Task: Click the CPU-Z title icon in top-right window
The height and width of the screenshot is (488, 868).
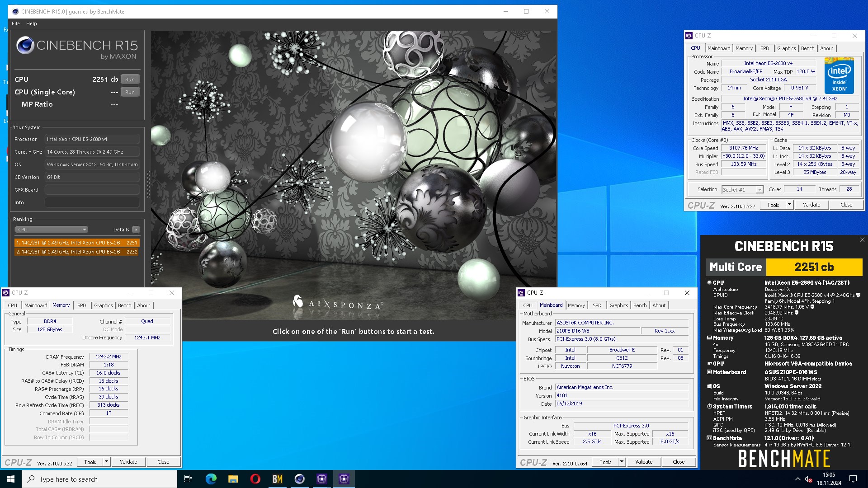Action: click(689, 36)
